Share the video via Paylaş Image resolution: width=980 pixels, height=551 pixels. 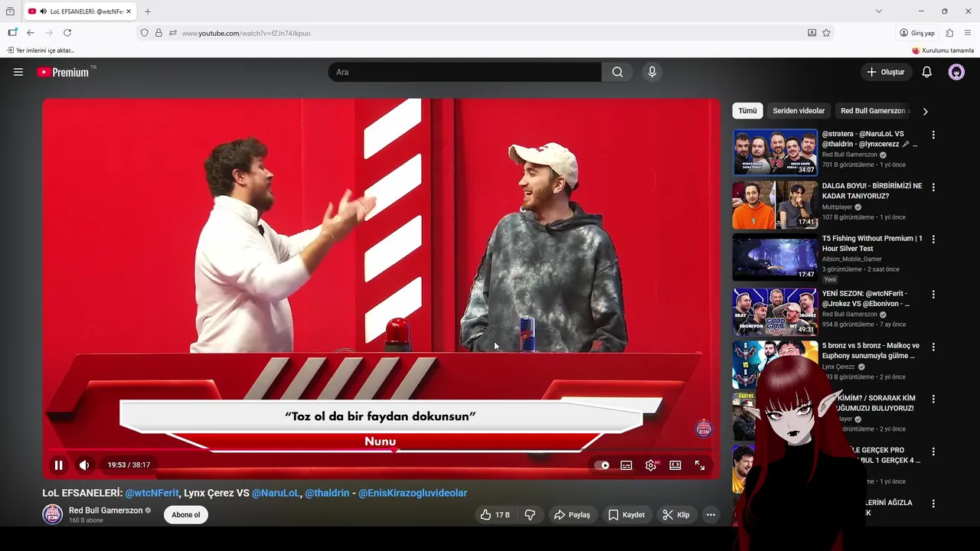click(572, 515)
